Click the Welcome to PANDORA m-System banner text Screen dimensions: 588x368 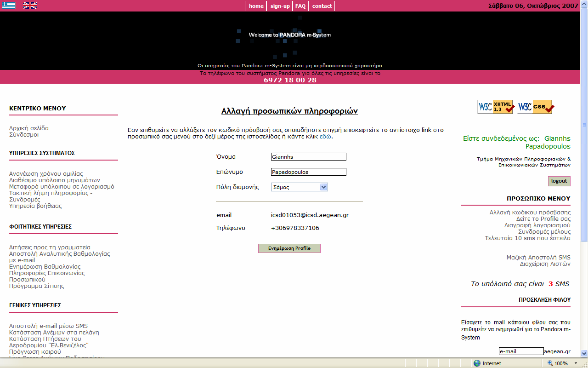290,35
